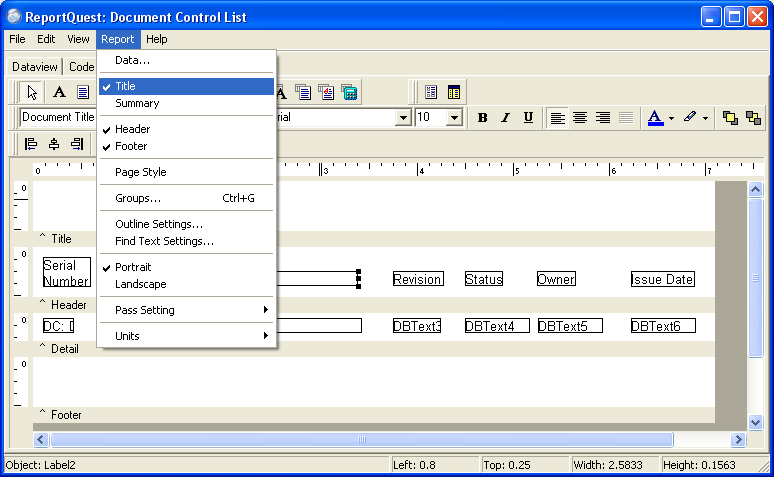Enable the Summary band option

186,103
